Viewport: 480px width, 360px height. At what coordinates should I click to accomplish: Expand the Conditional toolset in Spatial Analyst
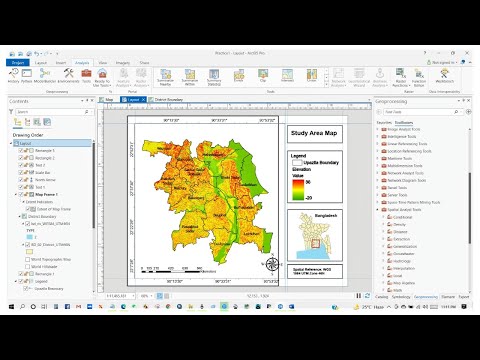click(x=383, y=217)
